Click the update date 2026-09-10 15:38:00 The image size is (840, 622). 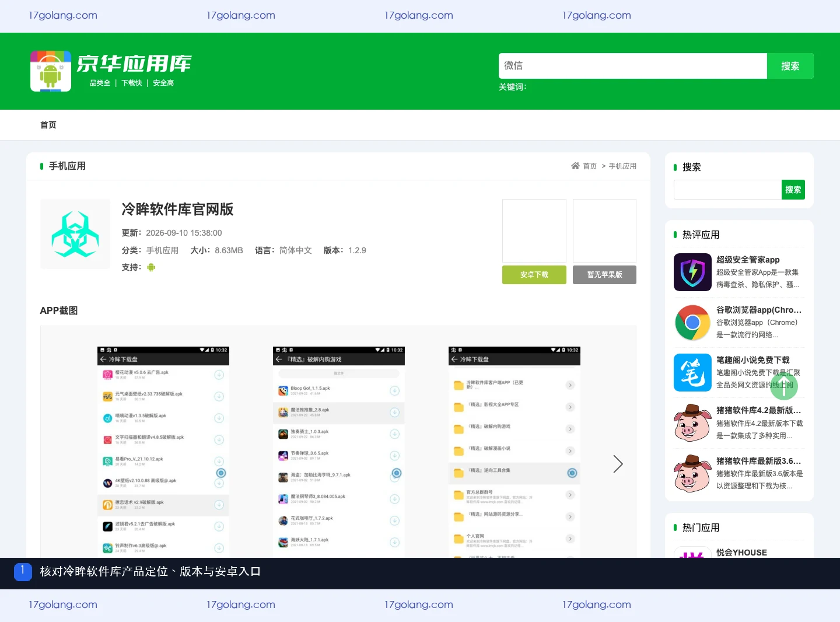(184, 233)
